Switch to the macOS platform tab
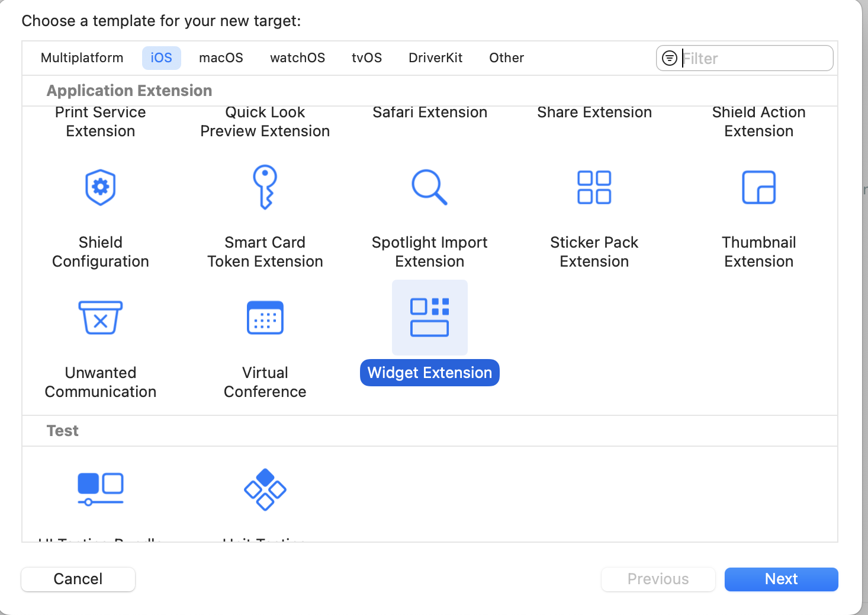Screen dimensions: 868x615 point(221,57)
